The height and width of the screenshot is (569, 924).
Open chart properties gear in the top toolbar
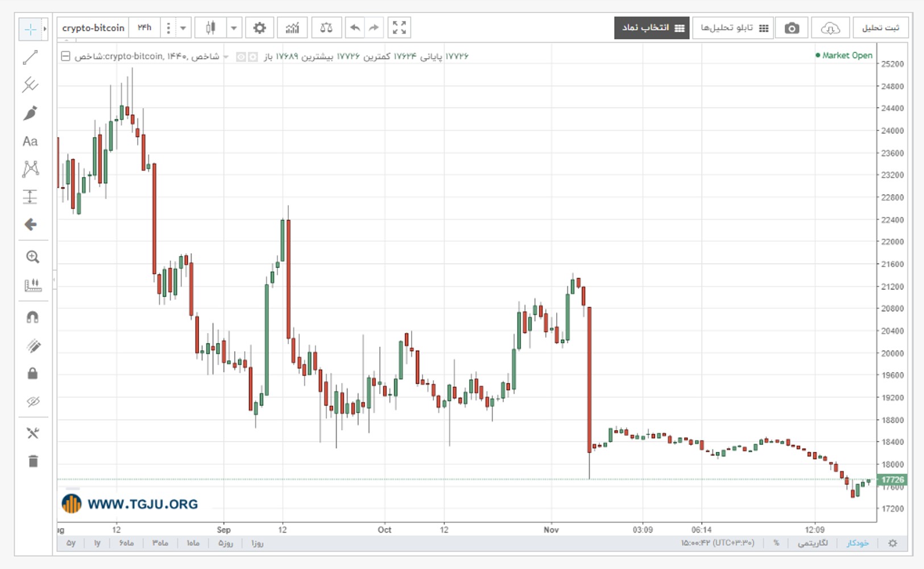click(x=259, y=28)
